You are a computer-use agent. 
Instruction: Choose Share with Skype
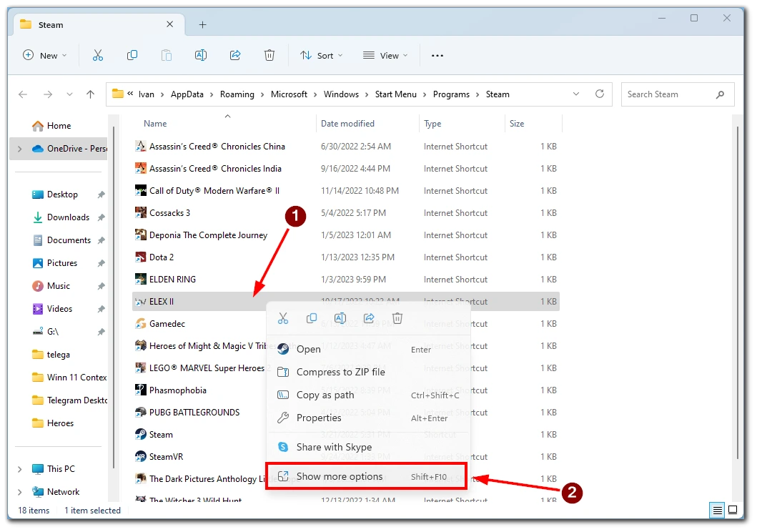point(368,447)
